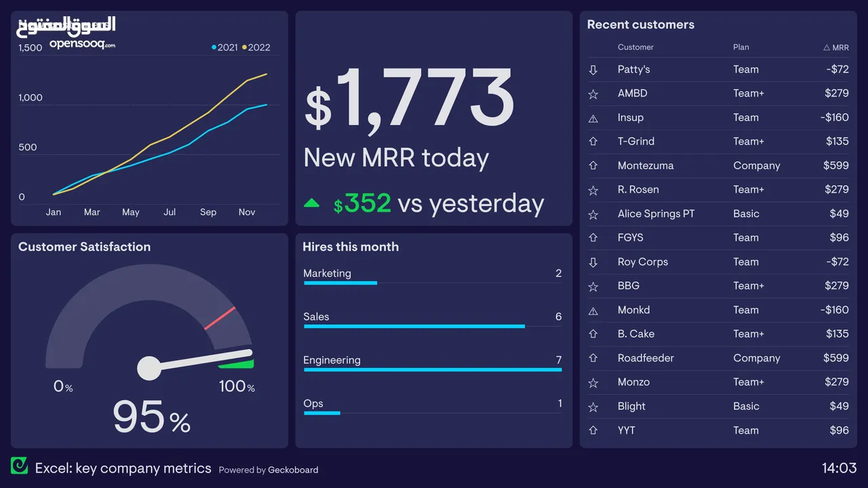Click the Ops department label
The width and height of the screenshot is (868, 488).
point(313,403)
